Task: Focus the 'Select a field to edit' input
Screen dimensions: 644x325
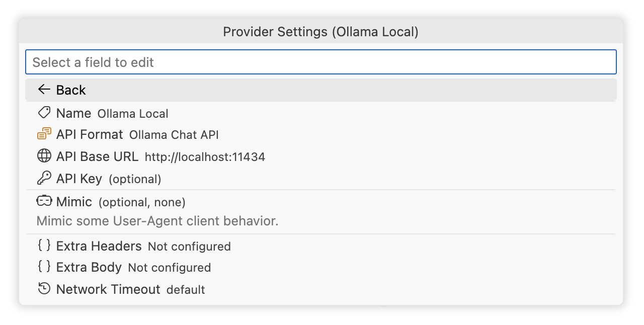Action: tap(320, 62)
